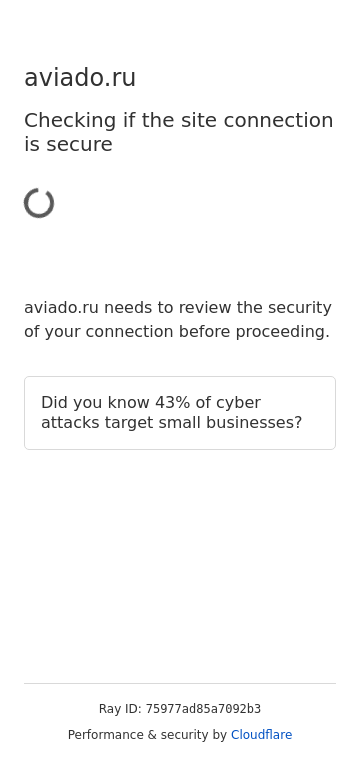Click the "needs to review the security" line
Image resolution: width=360 pixels, height=760 pixels.
tap(218, 308)
